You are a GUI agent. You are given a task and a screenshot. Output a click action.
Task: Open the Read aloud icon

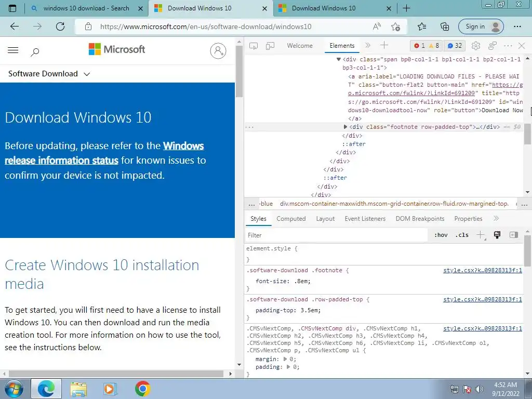coord(377,26)
